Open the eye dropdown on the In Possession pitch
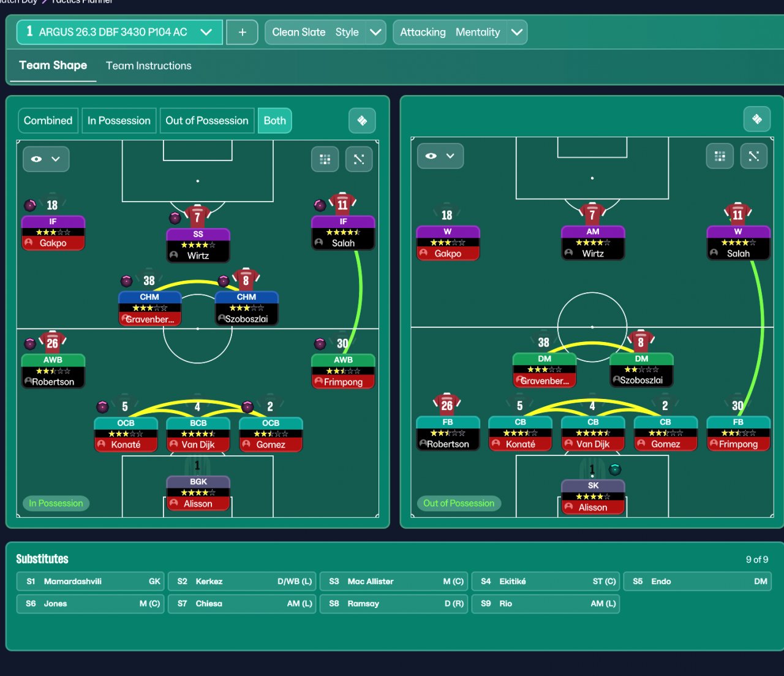The height and width of the screenshot is (676, 784). point(46,159)
